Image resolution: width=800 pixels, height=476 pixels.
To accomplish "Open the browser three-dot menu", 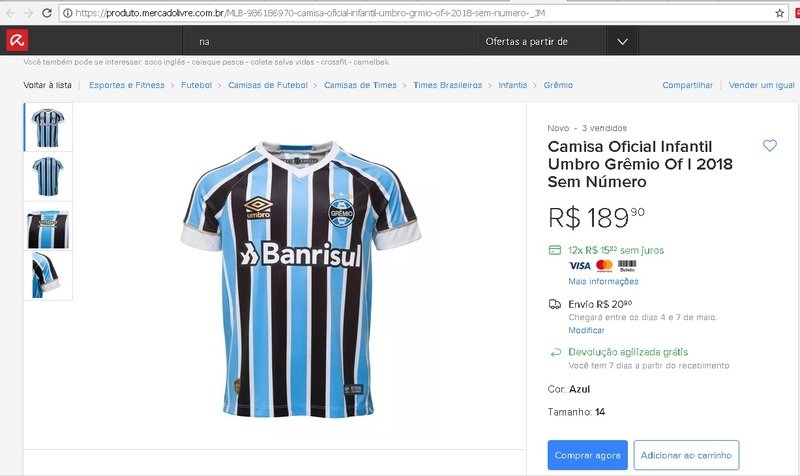I will click(x=794, y=13).
